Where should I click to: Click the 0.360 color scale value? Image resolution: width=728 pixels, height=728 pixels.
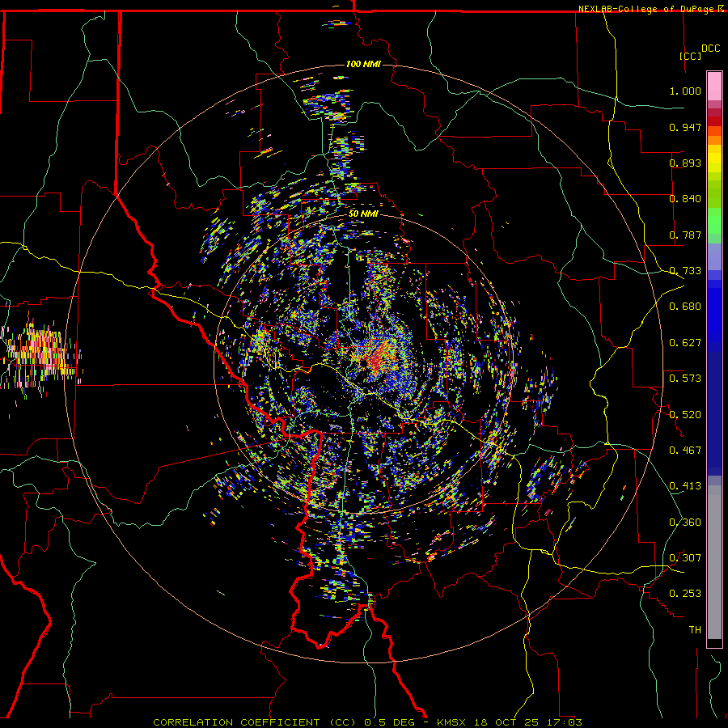(685, 523)
